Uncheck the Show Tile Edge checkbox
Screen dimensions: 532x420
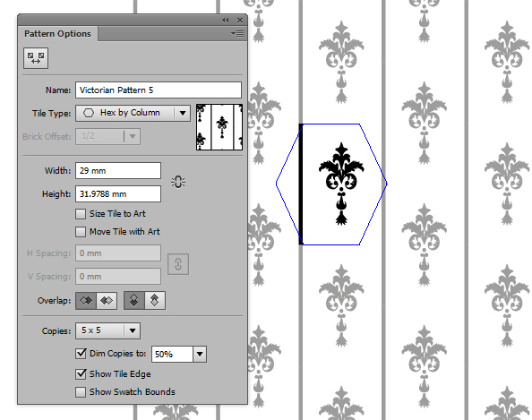pyautogui.click(x=81, y=374)
